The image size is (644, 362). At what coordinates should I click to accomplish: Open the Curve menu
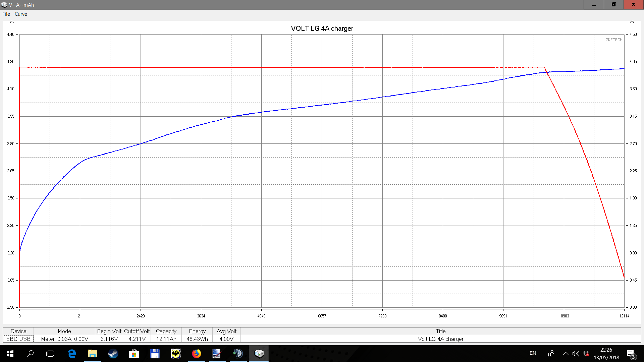[x=21, y=14]
